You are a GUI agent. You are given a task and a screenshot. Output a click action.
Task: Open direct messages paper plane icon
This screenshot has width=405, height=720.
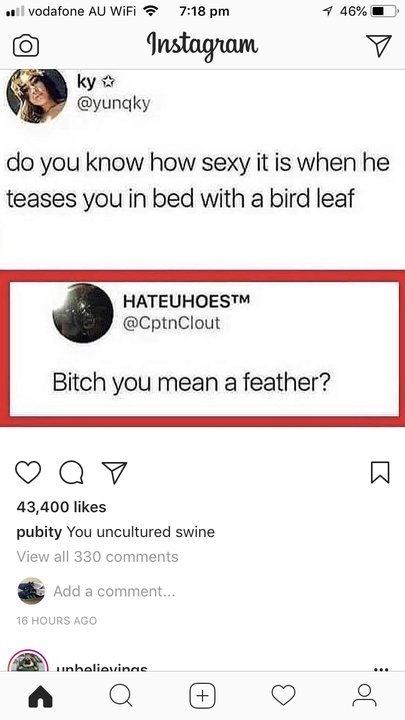379,45
